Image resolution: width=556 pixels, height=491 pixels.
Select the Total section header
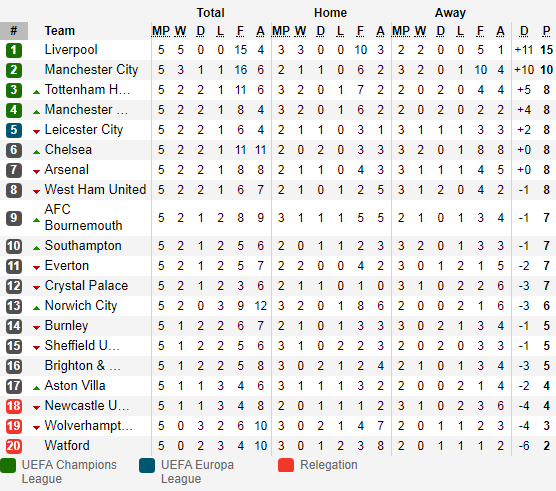click(x=211, y=13)
